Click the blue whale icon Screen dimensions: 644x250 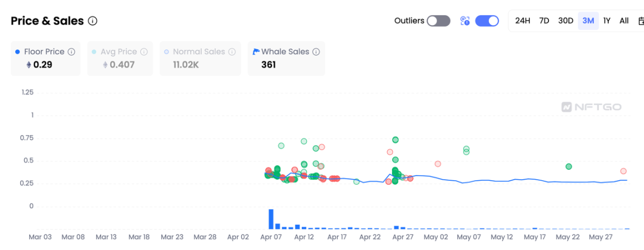pos(257,51)
